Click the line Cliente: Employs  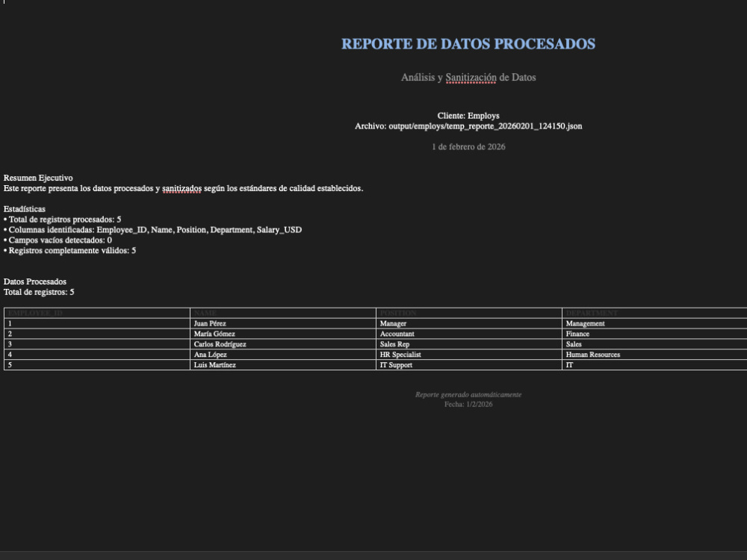[468, 116]
